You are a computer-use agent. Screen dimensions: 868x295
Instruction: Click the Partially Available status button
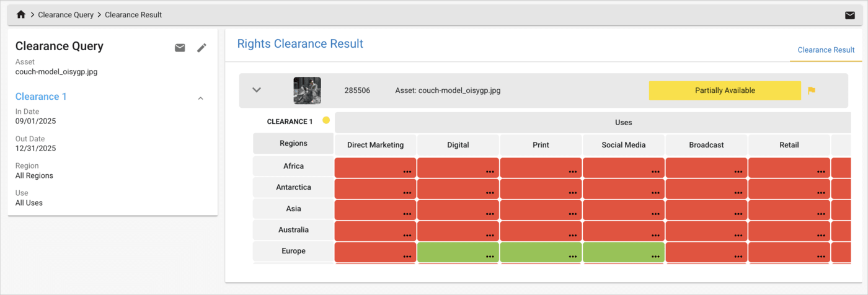(725, 90)
